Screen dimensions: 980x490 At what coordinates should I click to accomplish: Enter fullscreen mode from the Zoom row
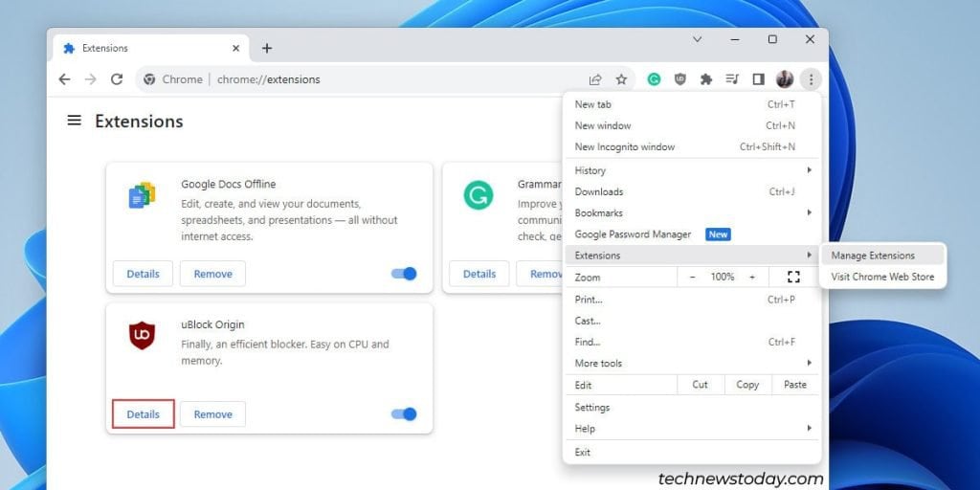(792, 277)
